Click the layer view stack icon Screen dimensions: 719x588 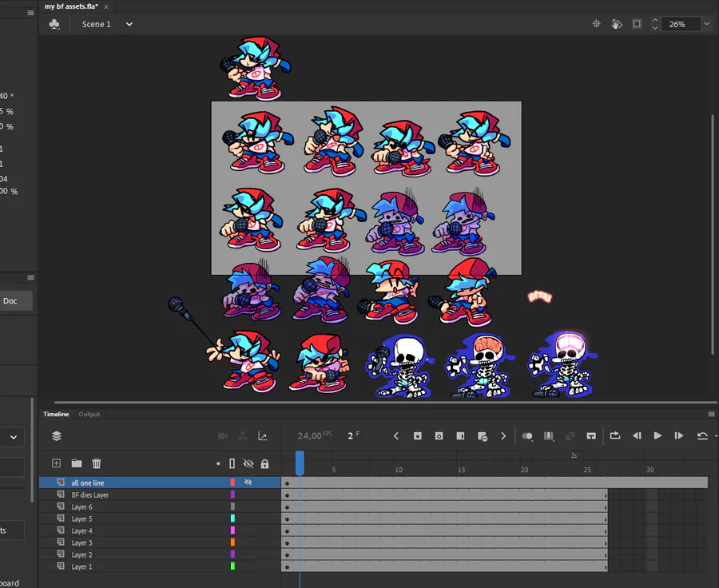pyautogui.click(x=57, y=435)
